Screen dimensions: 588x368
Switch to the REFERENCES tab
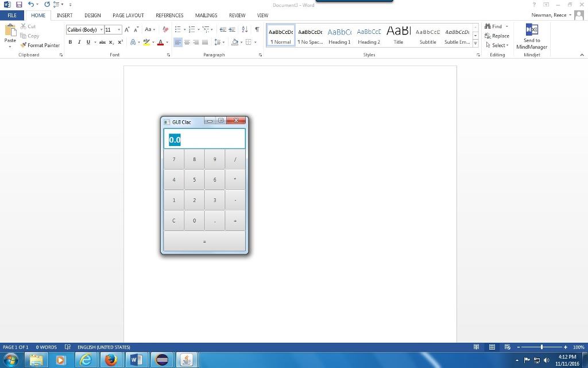point(169,16)
